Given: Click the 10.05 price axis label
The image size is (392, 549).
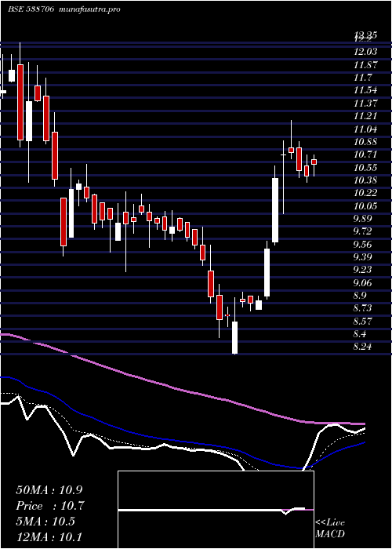Looking at the screenshot, I should 365,205.
